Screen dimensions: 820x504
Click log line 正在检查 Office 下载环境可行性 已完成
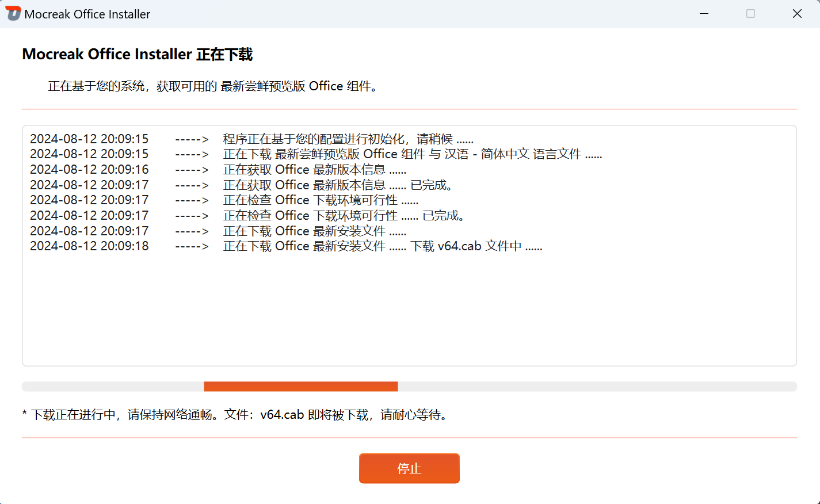[x=344, y=216]
